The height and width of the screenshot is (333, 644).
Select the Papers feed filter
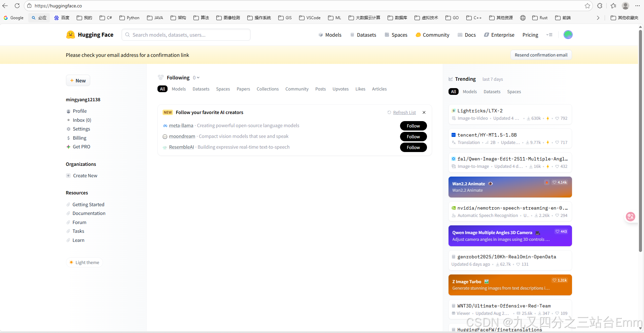[x=243, y=89]
